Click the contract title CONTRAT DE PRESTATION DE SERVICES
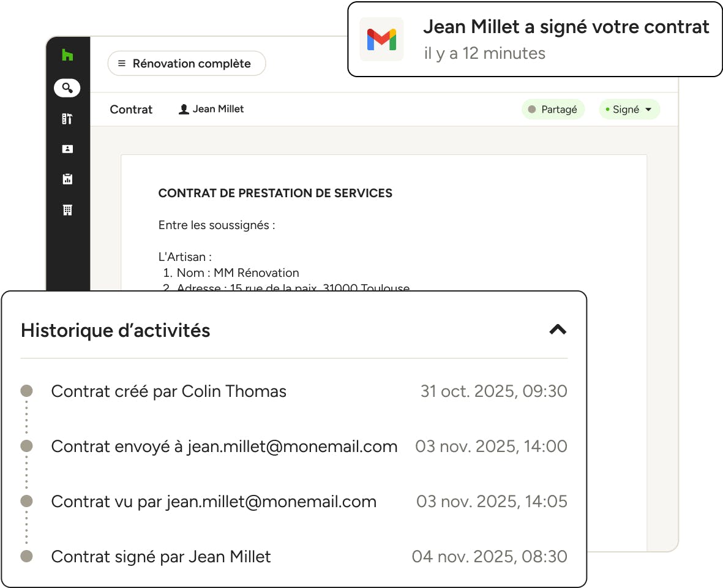 point(275,193)
